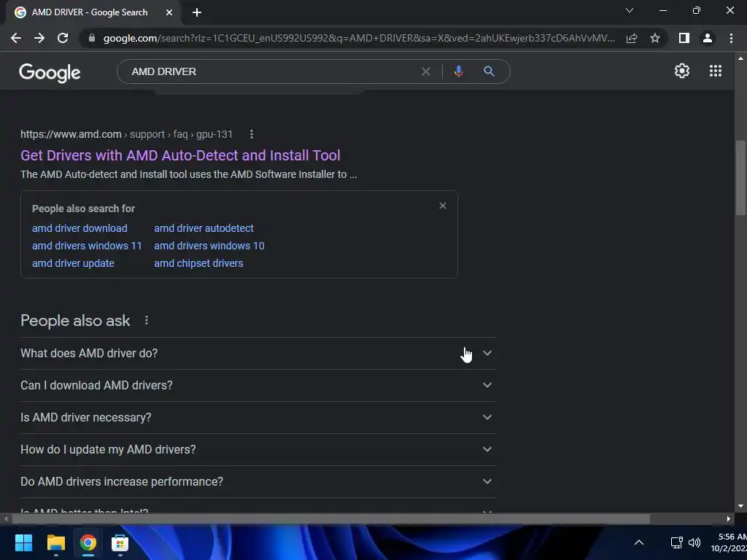Click the scroll down arrow
Image resolution: width=747 pixels, height=560 pixels.
(x=740, y=506)
